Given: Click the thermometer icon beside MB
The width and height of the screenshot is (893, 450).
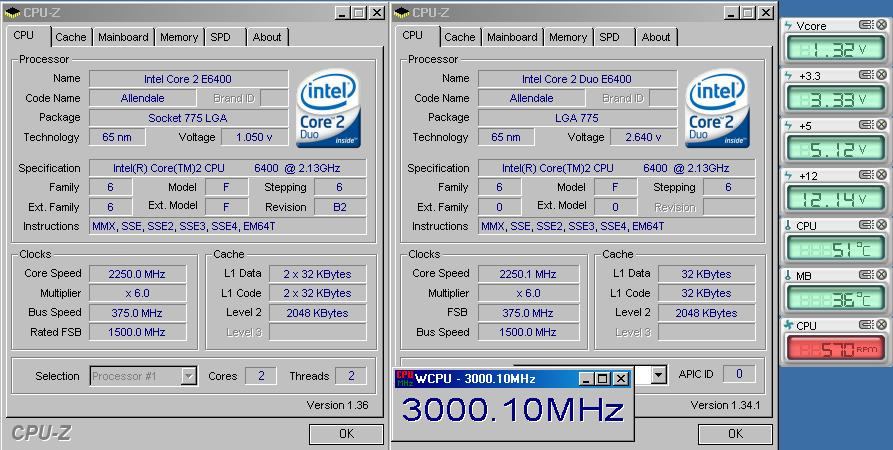Looking at the screenshot, I should point(788,276).
